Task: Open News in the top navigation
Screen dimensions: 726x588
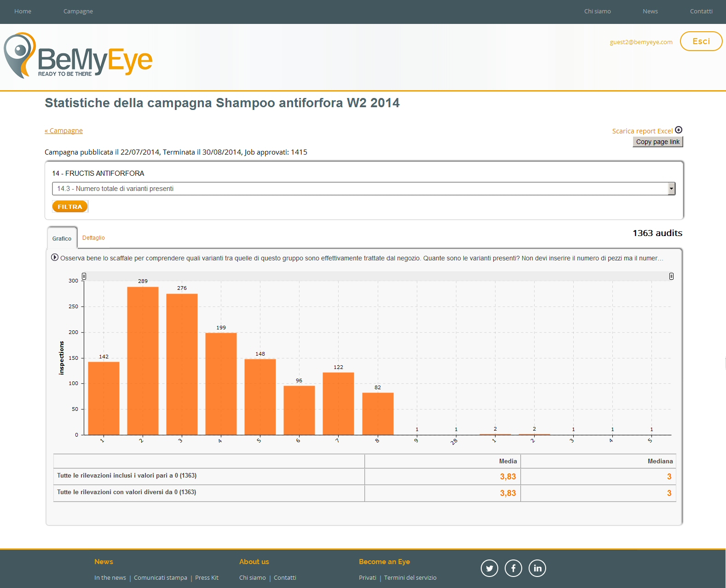Action: (x=650, y=12)
